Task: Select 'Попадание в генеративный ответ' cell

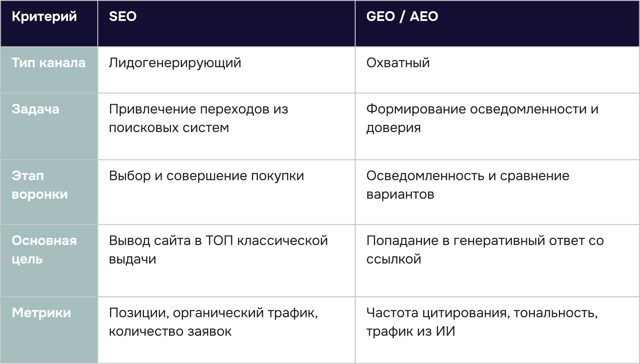Action: pyautogui.click(x=497, y=261)
